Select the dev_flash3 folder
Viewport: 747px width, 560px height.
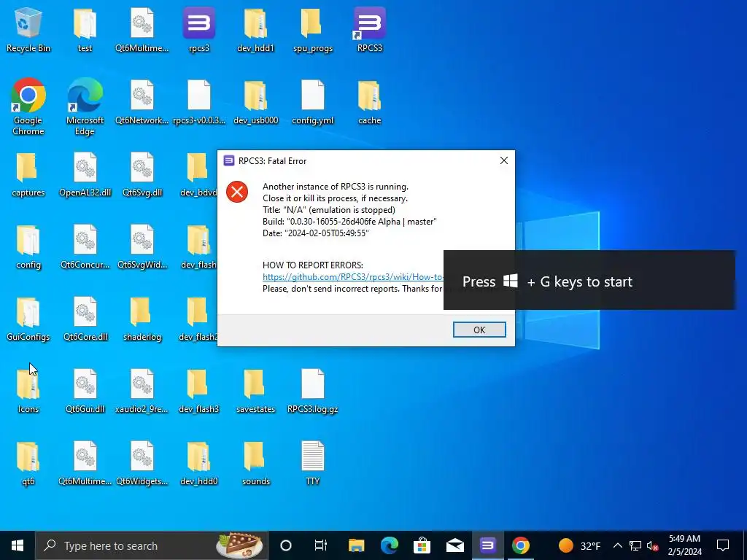point(198,392)
